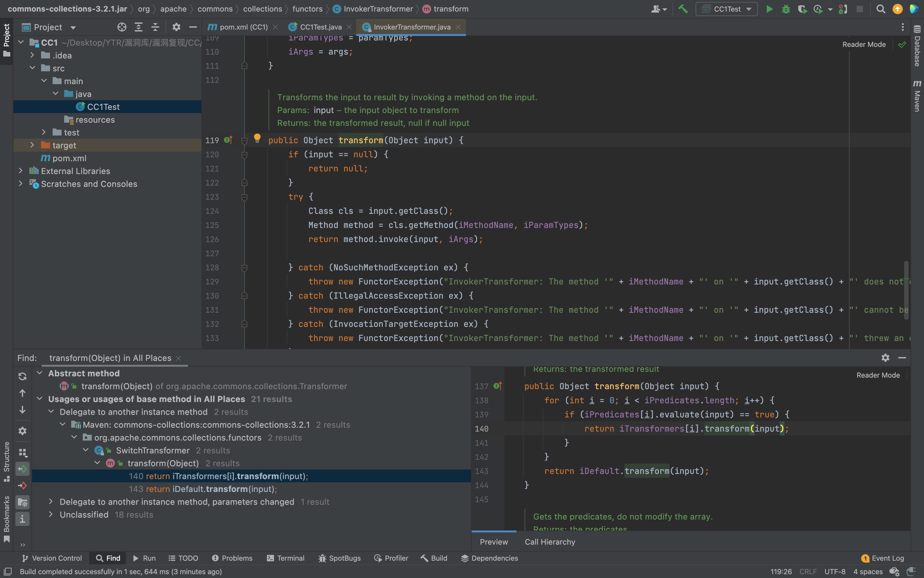Expand Delegate parameters changed 1 result group
This screenshot has height=578, width=924.
pos(51,502)
